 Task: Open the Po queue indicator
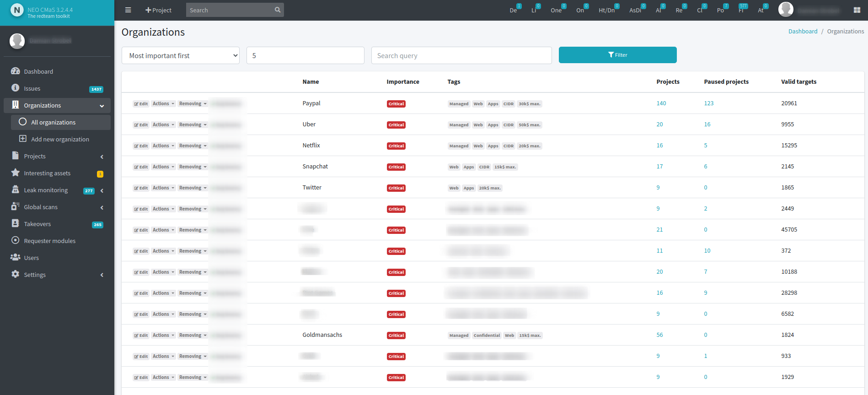723,9
